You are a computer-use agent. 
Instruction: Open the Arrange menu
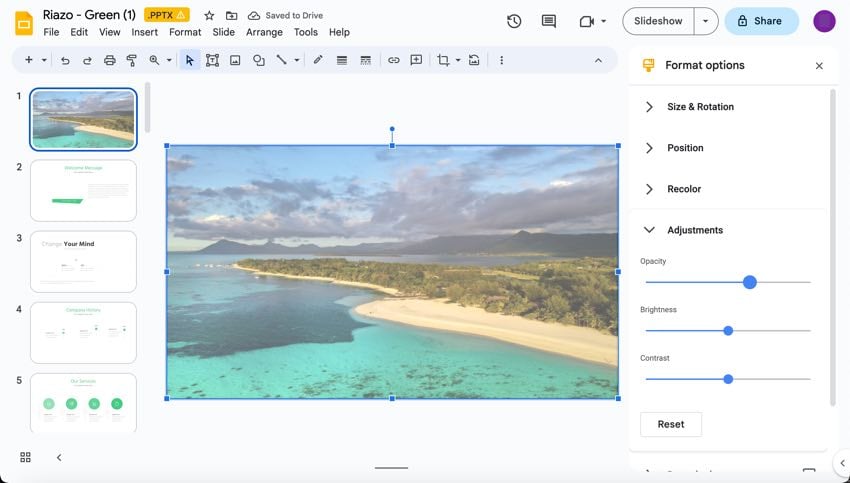point(264,32)
